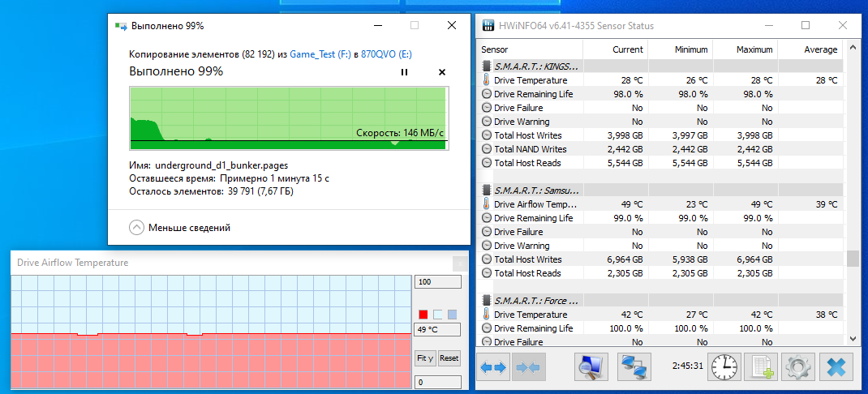Click the HWiNFO scrollbar down arrow
868x394 pixels.
click(853, 338)
